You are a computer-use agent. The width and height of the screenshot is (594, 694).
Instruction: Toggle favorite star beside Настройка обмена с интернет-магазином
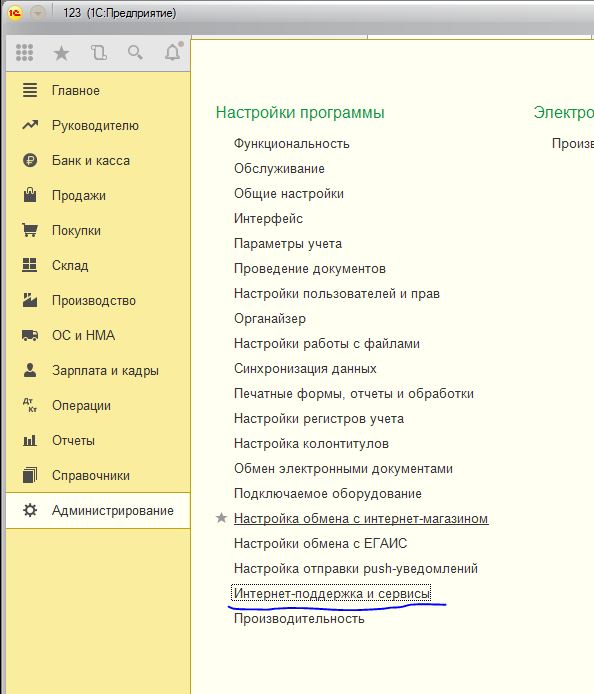click(x=221, y=518)
